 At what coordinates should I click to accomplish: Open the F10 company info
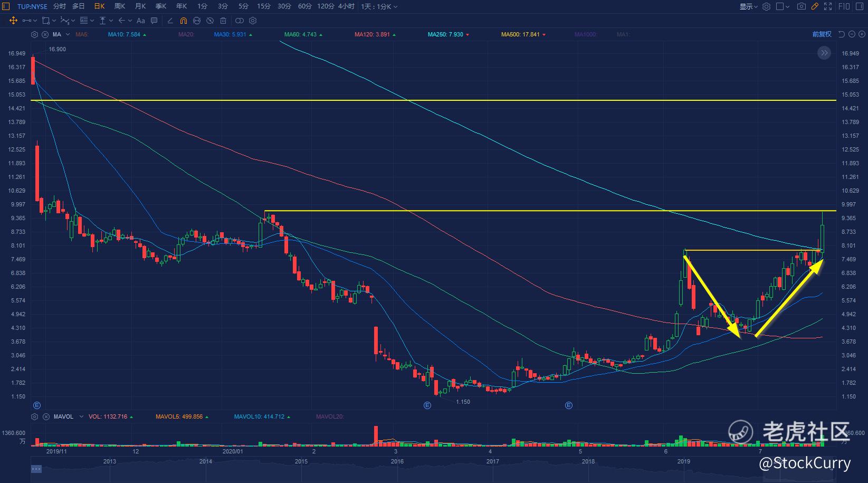844,6
